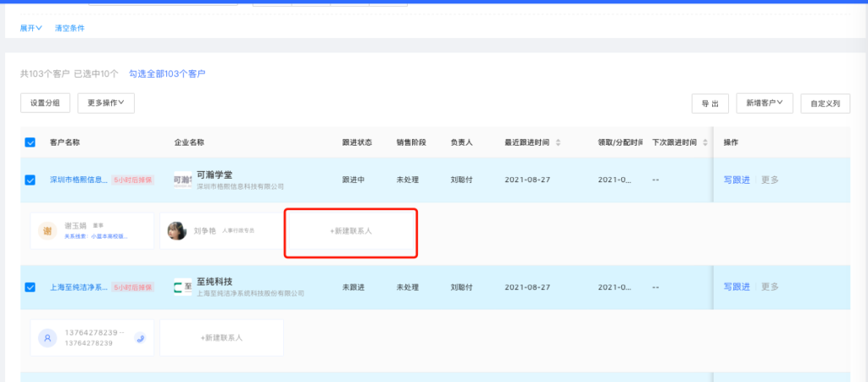Uncheck the 上海至纯洁净系统 customer row checkbox

coord(30,287)
